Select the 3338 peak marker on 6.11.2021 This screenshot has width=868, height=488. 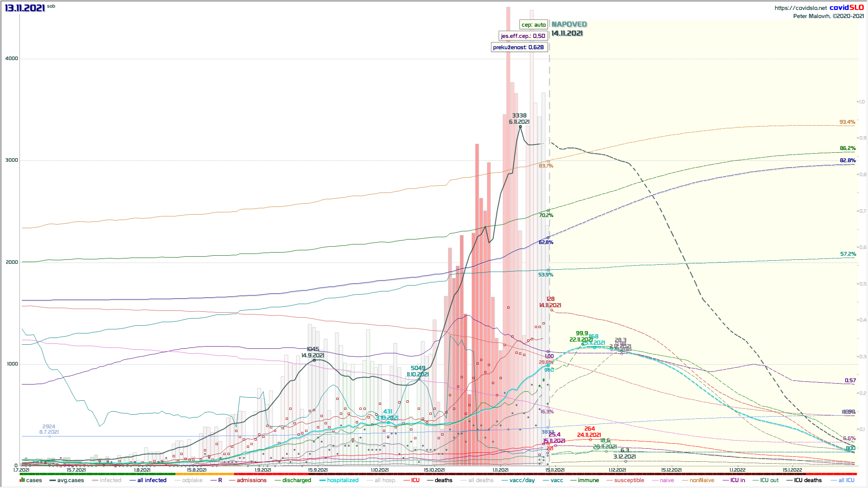(520, 127)
